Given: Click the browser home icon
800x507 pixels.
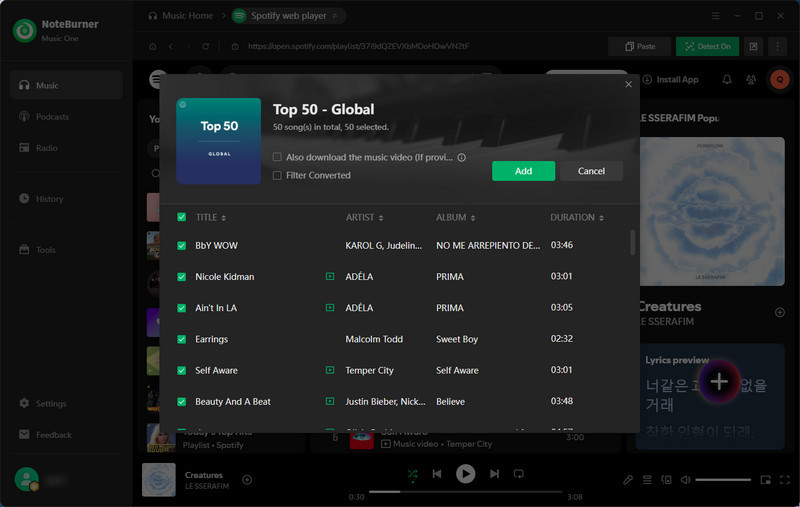Looking at the screenshot, I should click(153, 46).
